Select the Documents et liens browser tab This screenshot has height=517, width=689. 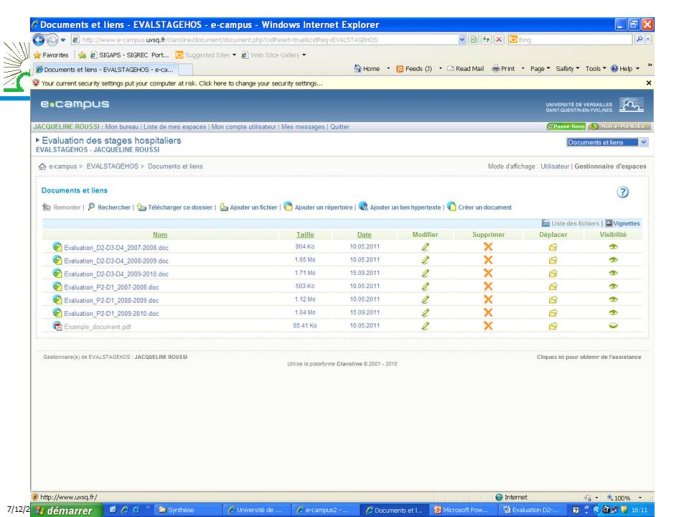click(x=105, y=69)
